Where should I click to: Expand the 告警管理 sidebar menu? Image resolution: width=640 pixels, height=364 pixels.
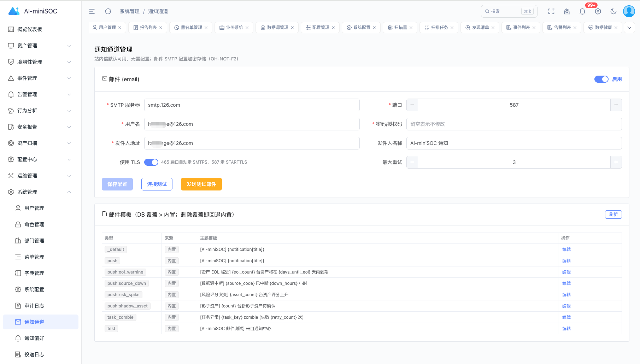click(41, 94)
